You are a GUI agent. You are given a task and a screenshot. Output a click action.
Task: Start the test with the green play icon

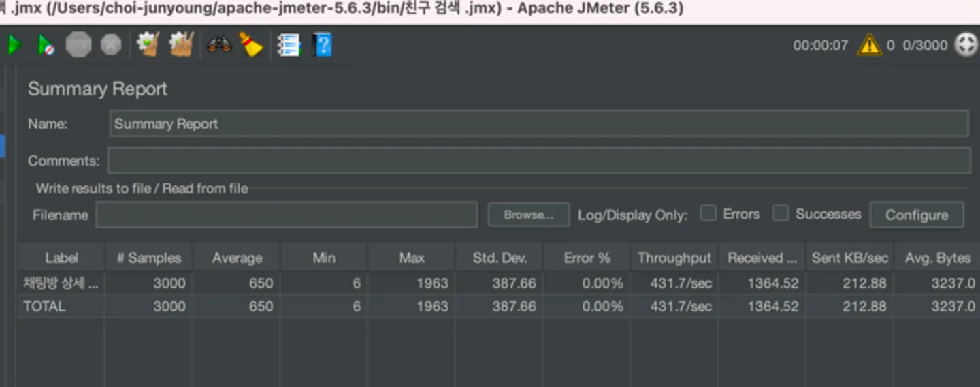(14, 46)
